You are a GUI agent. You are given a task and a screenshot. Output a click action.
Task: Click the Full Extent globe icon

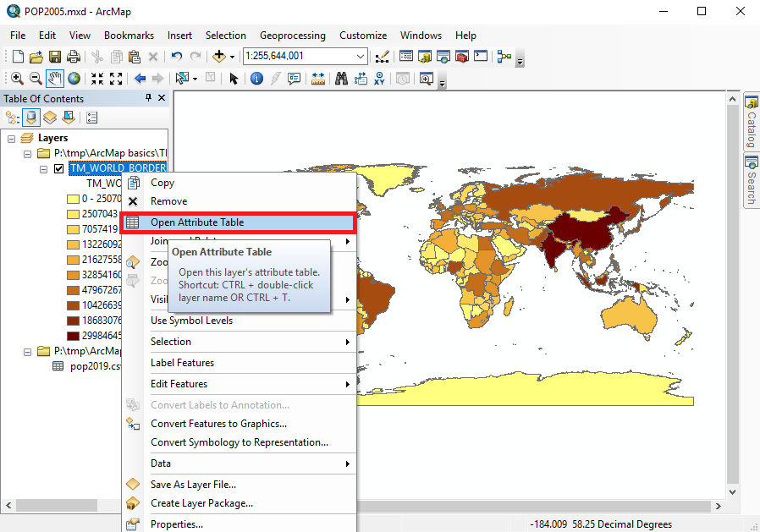(x=74, y=79)
